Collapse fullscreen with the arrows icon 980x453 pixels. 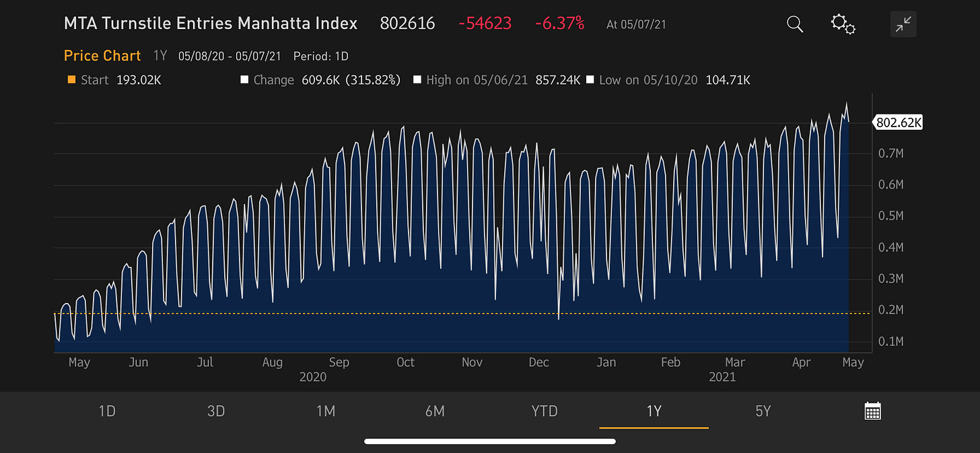(903, 24)
